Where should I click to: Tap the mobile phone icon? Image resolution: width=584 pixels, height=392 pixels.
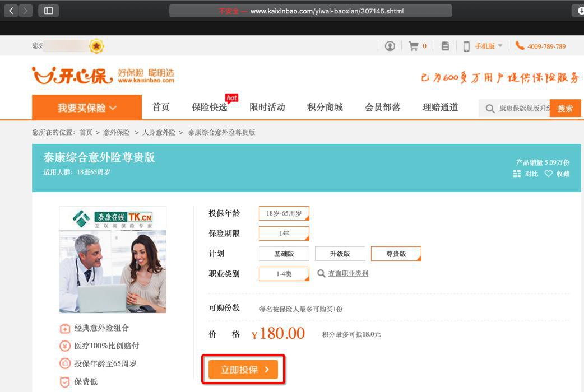click(466, 46)
